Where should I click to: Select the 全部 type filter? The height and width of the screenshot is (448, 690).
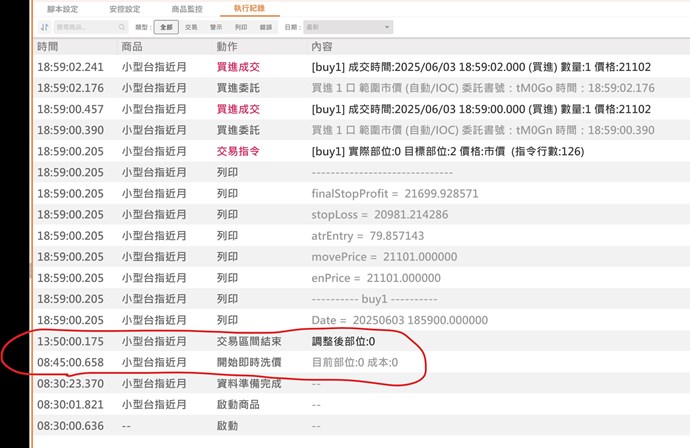click(x=166, y=29)
